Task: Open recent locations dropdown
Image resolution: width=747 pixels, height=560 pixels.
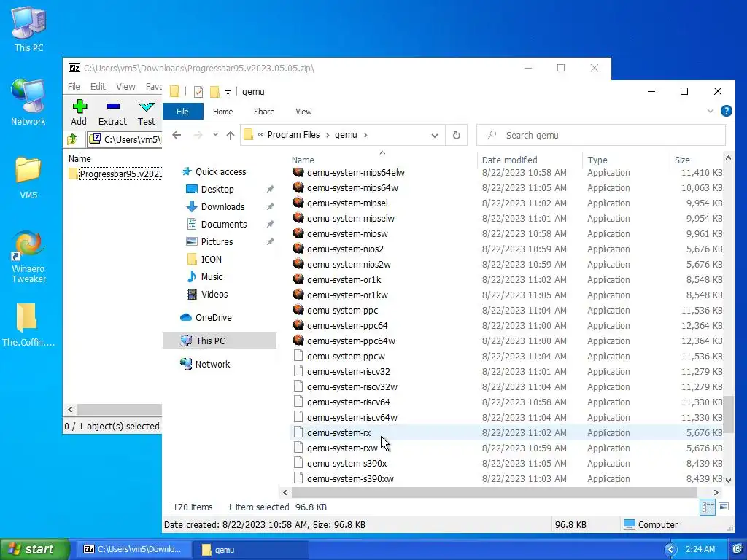Action: [215, 135]
